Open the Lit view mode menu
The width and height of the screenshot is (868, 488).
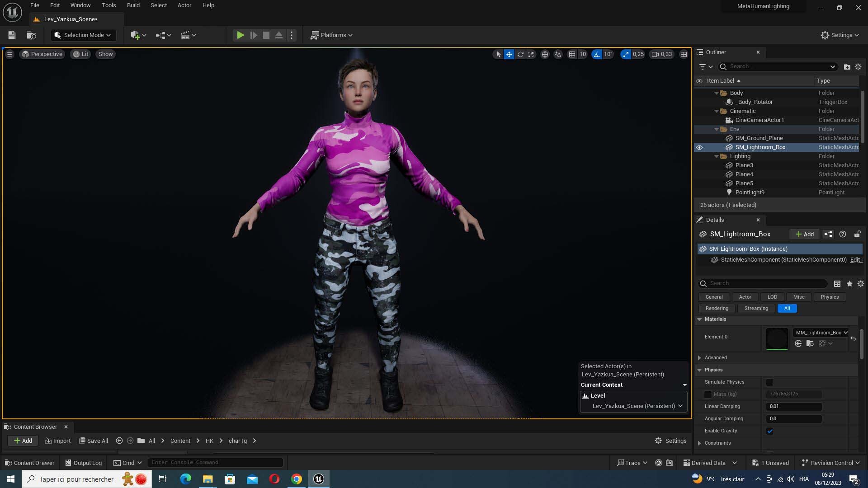click(x=80, y=54)
